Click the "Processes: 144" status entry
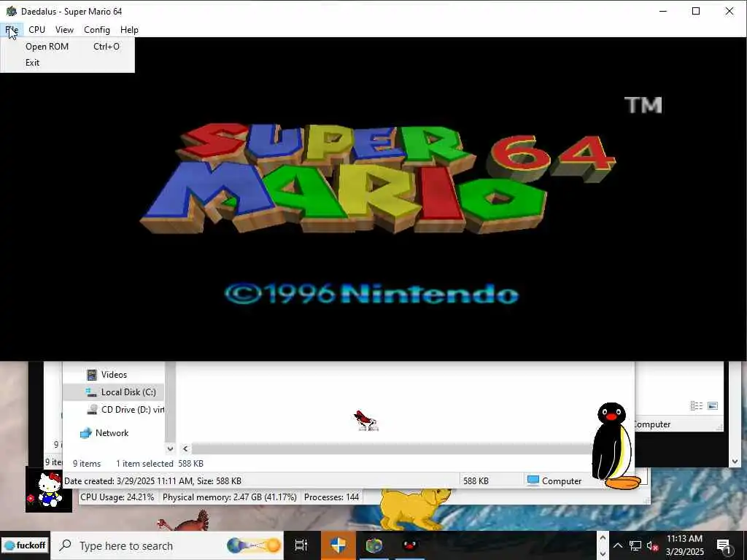 (332, 497)
